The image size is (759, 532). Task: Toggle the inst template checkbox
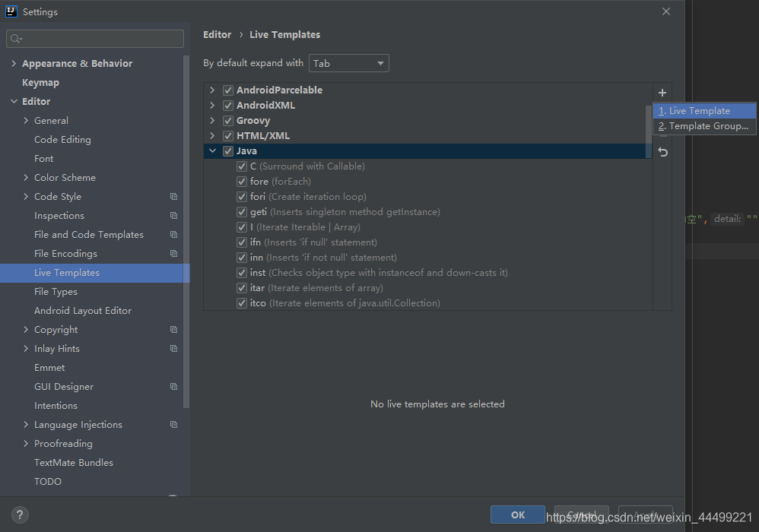click(x=242, y=273)
